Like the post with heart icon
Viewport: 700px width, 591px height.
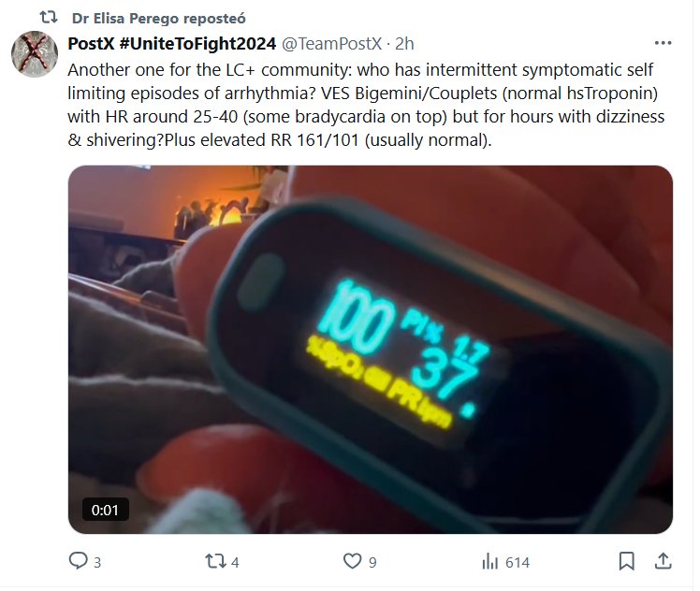pos(352,561)
